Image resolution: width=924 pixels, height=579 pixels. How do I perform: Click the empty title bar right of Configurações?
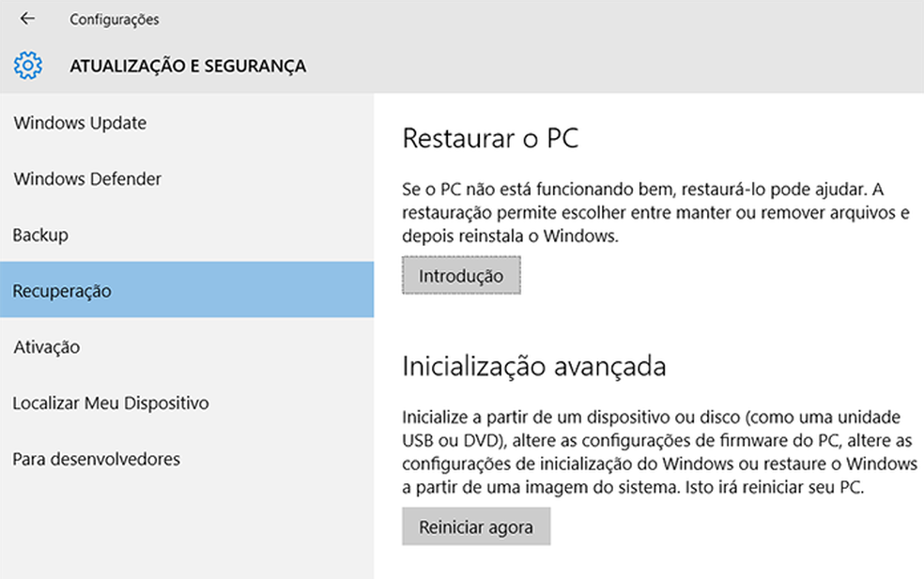point(563,19)
